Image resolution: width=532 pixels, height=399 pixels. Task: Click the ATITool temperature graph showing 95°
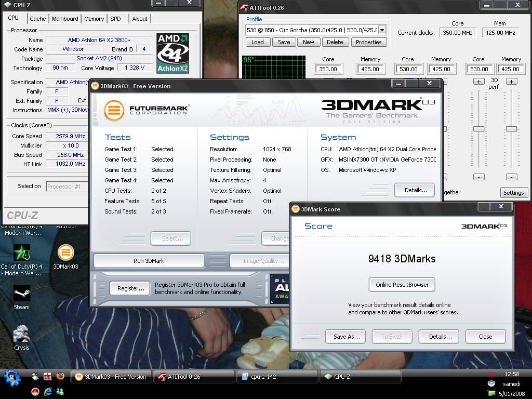click(x=274, y=67)
